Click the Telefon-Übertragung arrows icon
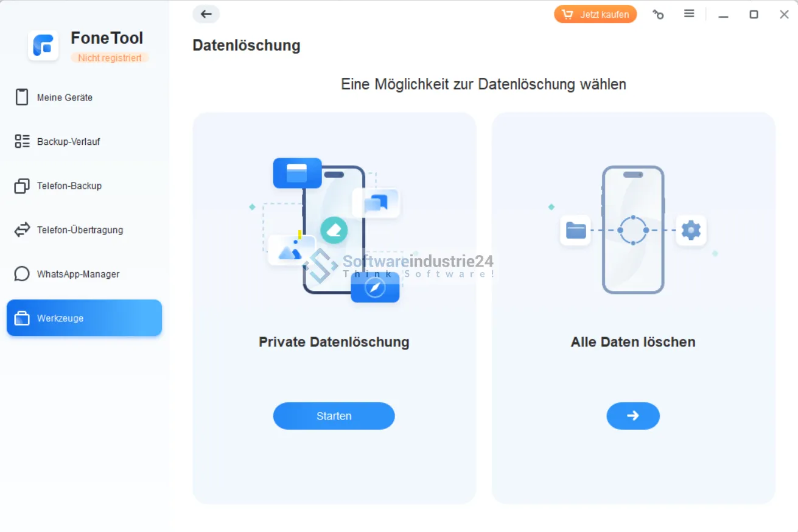Image resolution: width=798 pixels, height=532 pixels. [22, 230]
